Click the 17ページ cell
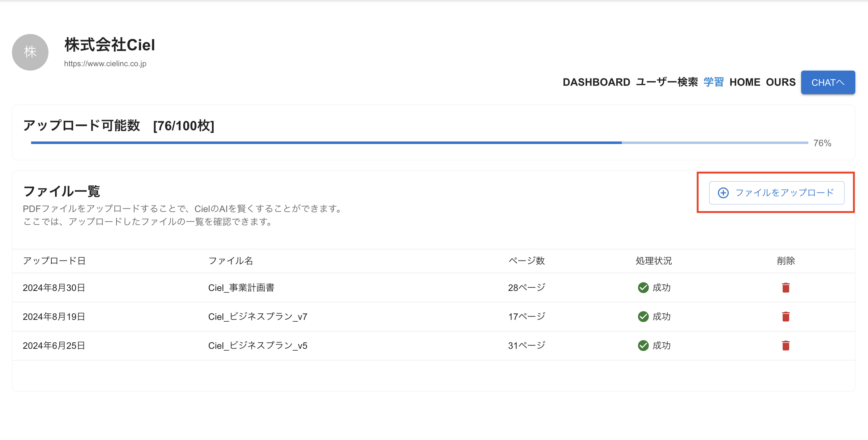The height and width of the screenshot is (440, 868). point(527,317)
